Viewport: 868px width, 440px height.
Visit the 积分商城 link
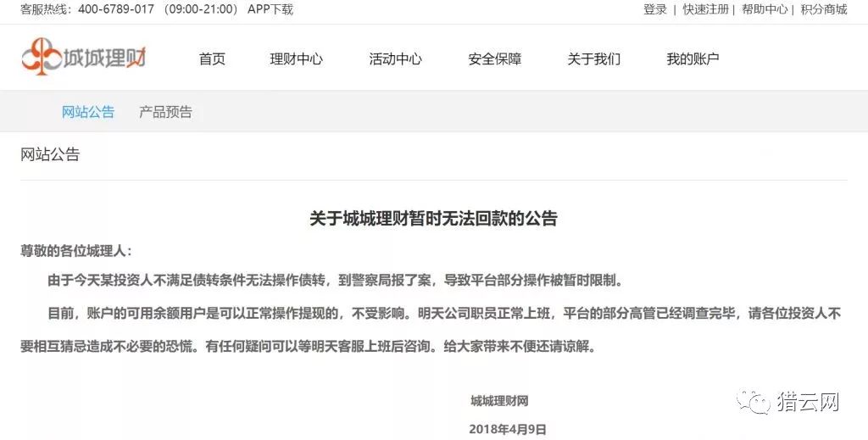tap(824, 9)
